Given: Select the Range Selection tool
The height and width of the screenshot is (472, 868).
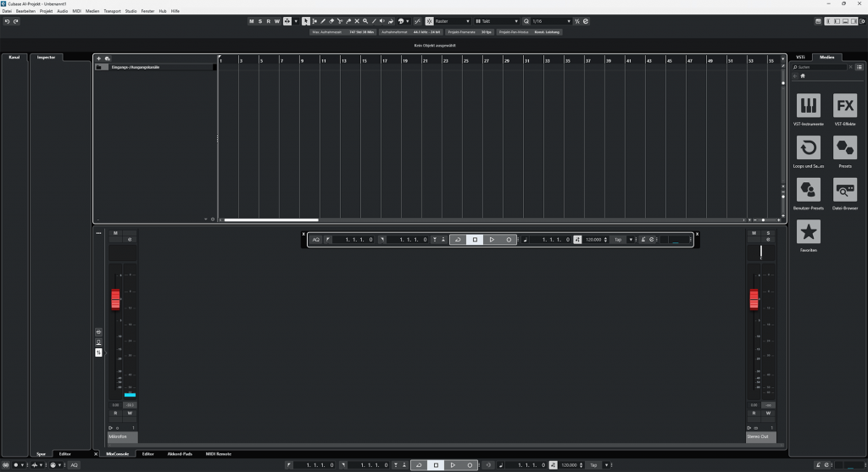Looking at the screenshot, I should [x=314, y=21].
